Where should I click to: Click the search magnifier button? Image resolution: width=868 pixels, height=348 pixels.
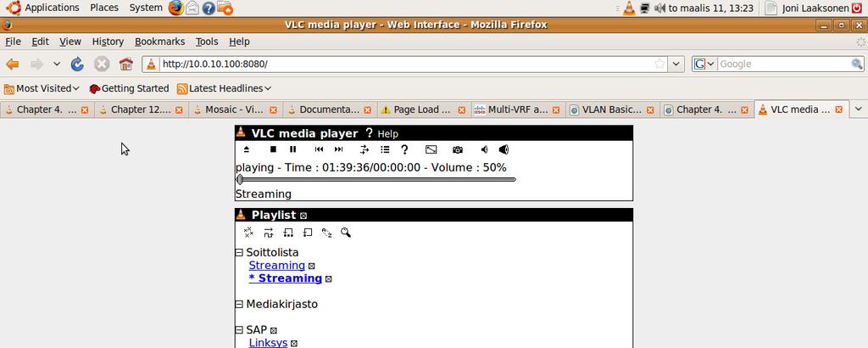[857, 65]
